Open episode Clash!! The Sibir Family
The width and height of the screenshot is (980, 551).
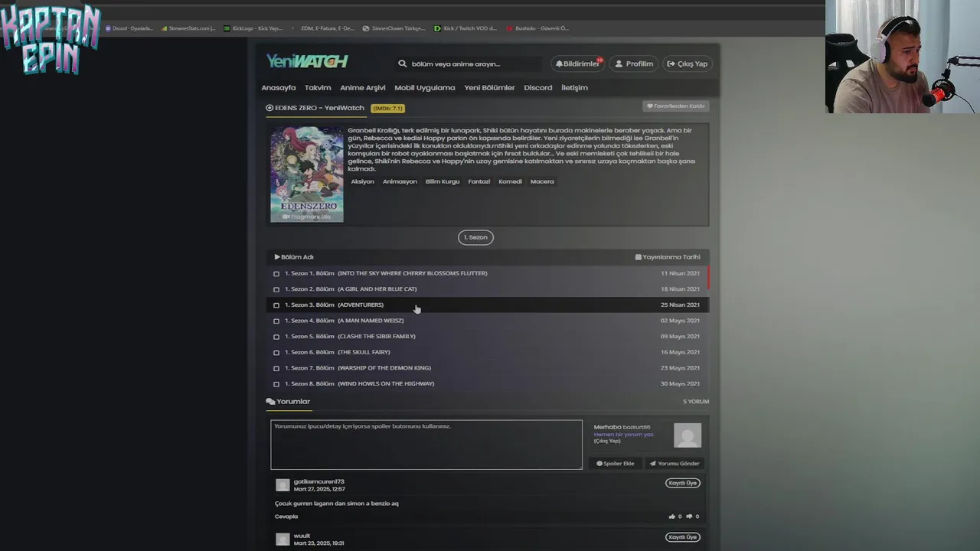tap(350, 336)
